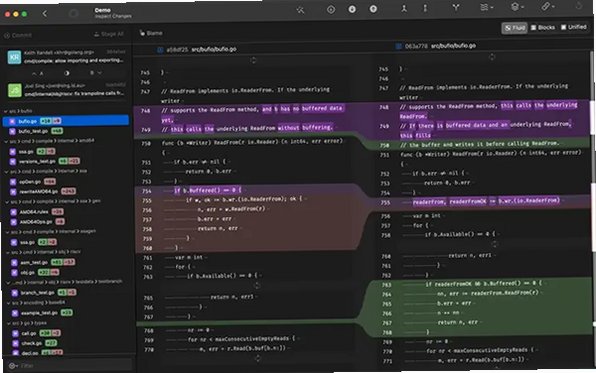Viewport: 596px width, 373px height.
Task: Select branch_test.go in the file list
Action: coord(68,293)
